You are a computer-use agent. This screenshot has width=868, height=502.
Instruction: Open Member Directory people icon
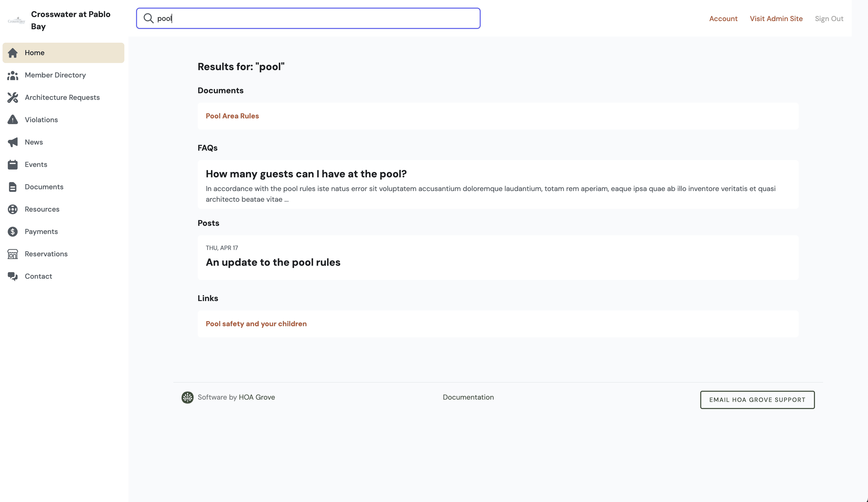(13, 75)
